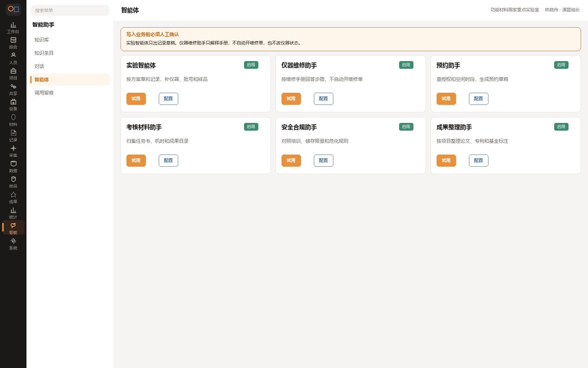
Task: Click user 林晓舟 · 课题组长
Action: (x=562, y=10)
